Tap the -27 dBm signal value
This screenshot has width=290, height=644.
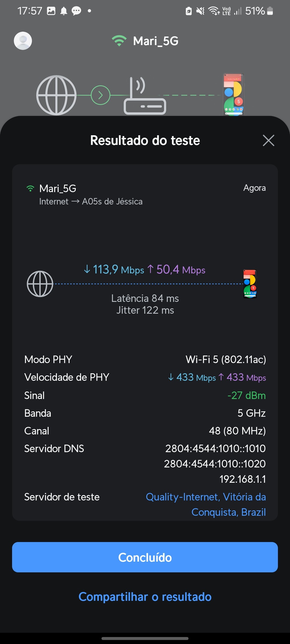(247, 395)
